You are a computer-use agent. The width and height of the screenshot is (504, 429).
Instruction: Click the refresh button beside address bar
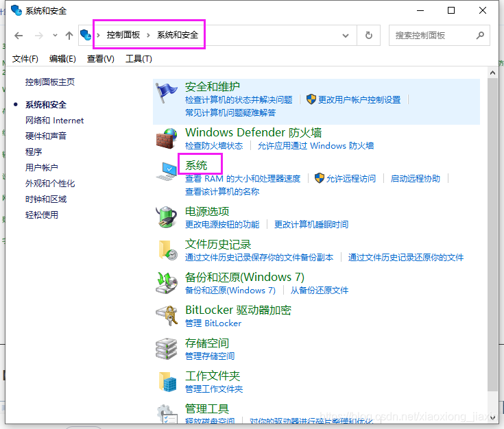coord(369,35)
